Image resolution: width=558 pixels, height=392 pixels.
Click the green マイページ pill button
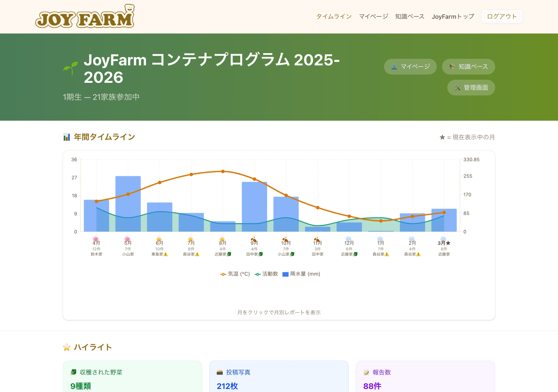(x=410, y=67)
